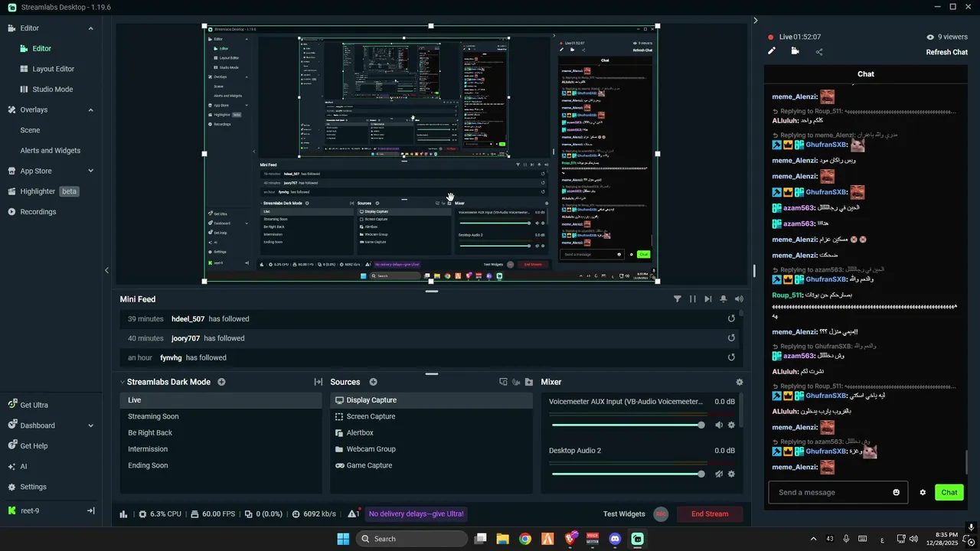
Task: Add a new scene with plus icon
Action: [221, 382]
